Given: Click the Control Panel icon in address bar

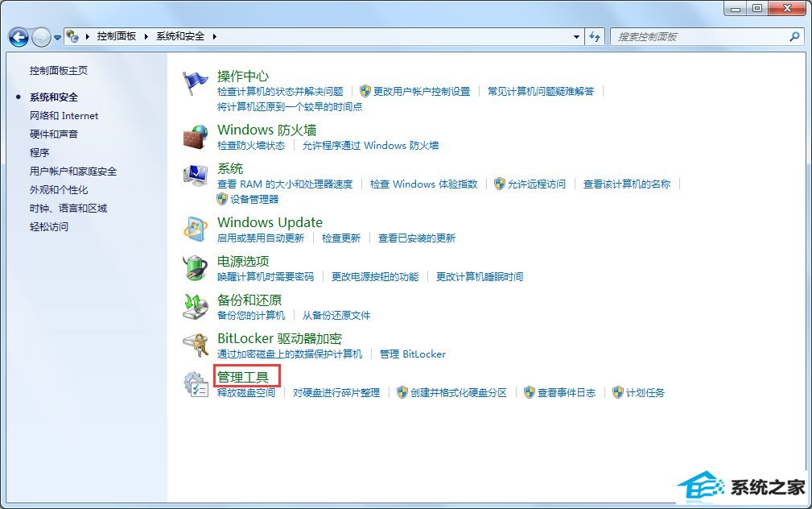Looking at the screenshot, I should tap(72, 36).
